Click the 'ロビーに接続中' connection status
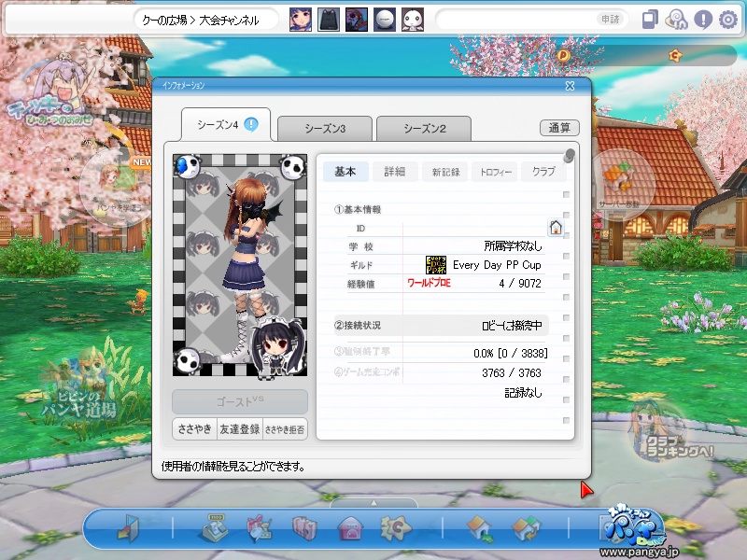Image resolution: width=747 pixels, height=560 pixels. coord(512,325)
